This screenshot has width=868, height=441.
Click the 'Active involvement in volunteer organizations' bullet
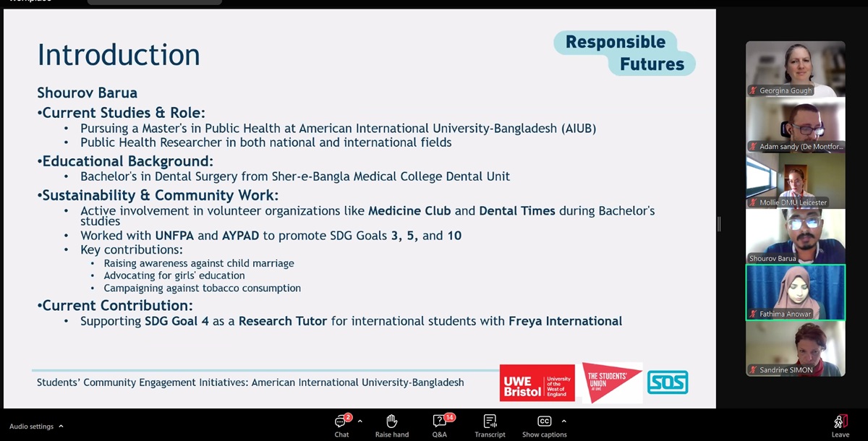pos(367,215)
